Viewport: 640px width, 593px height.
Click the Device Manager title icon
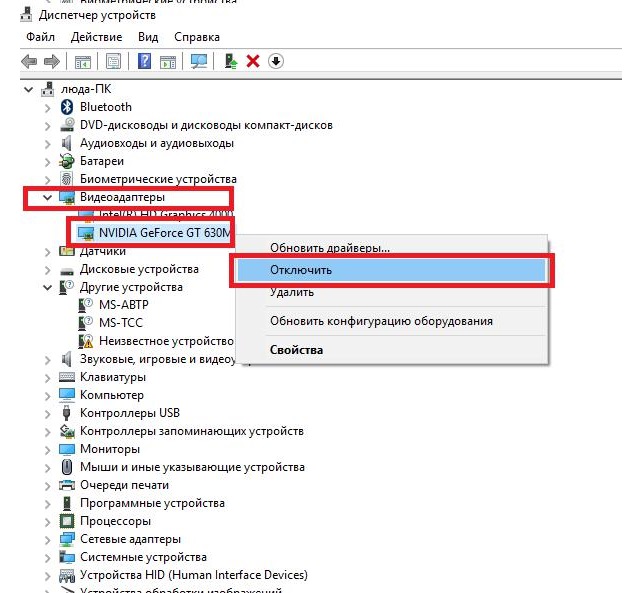27,15
